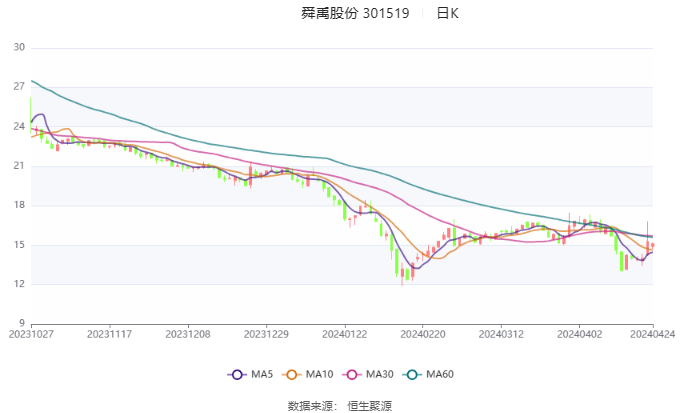Click x-axis date label 20231027

coord(31,334)
